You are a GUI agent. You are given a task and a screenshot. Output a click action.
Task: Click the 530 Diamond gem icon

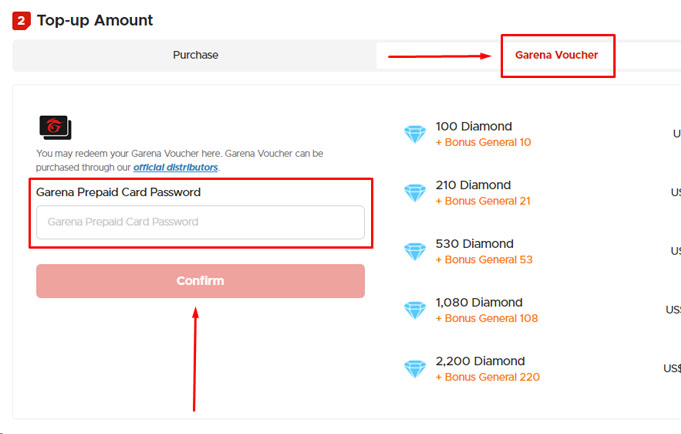coord(415,251)
